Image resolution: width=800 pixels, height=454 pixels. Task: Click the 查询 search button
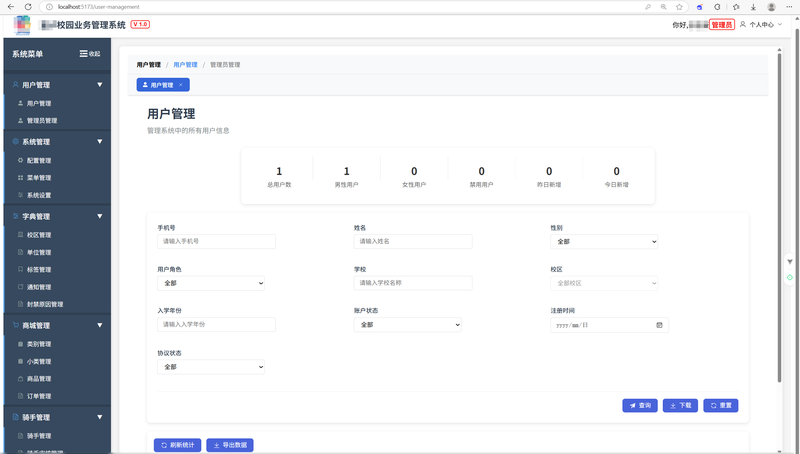640,405
